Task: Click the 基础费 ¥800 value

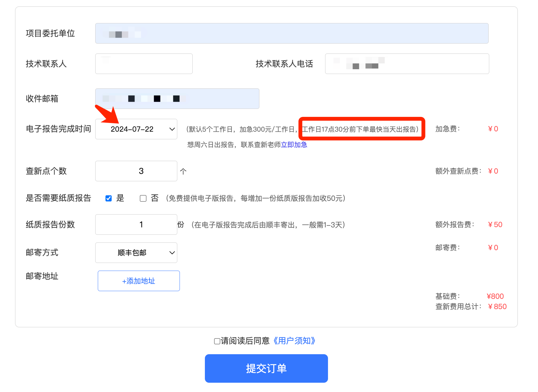Action: tap(495, 296)
